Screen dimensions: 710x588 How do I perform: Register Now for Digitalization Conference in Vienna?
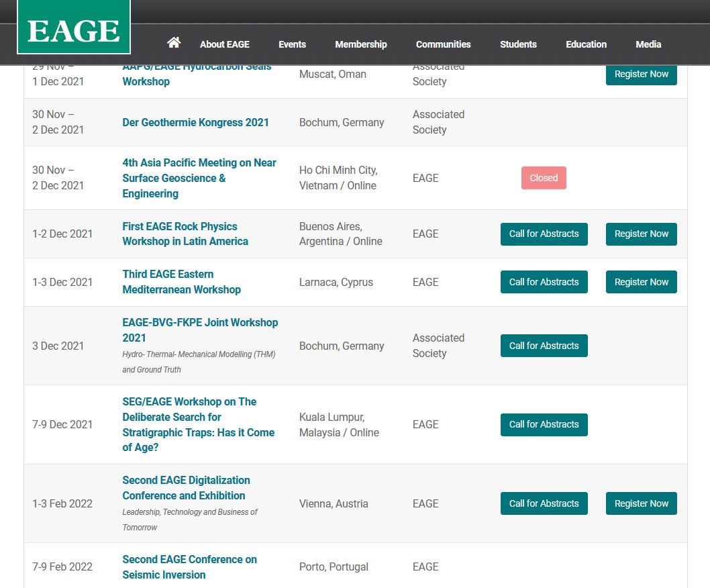[x=641, y=503]
